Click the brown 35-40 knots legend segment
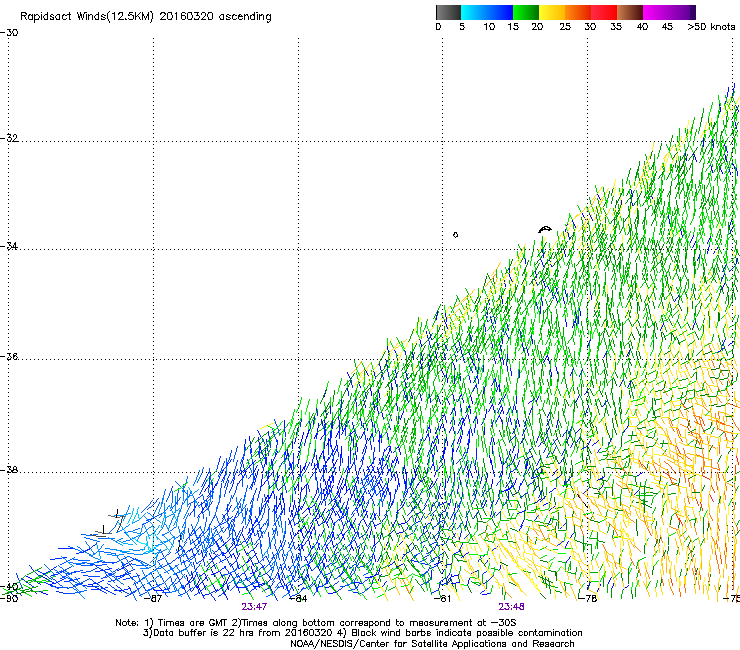 pyautogui.click(x=630, y=12)
